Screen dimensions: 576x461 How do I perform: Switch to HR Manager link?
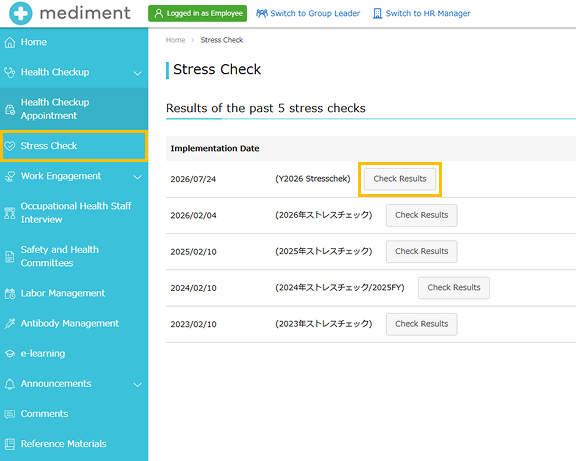(x=421, y=14)
